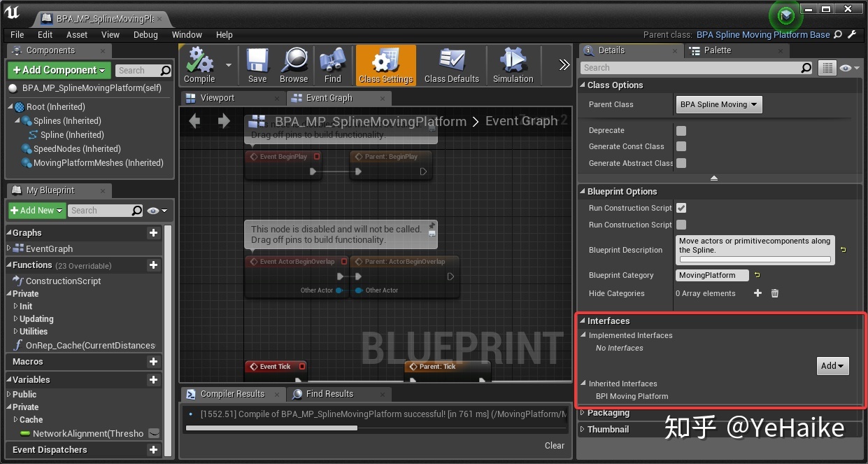Open the property matrix grid view icon
Screen dimensions: 868x464
827,68
